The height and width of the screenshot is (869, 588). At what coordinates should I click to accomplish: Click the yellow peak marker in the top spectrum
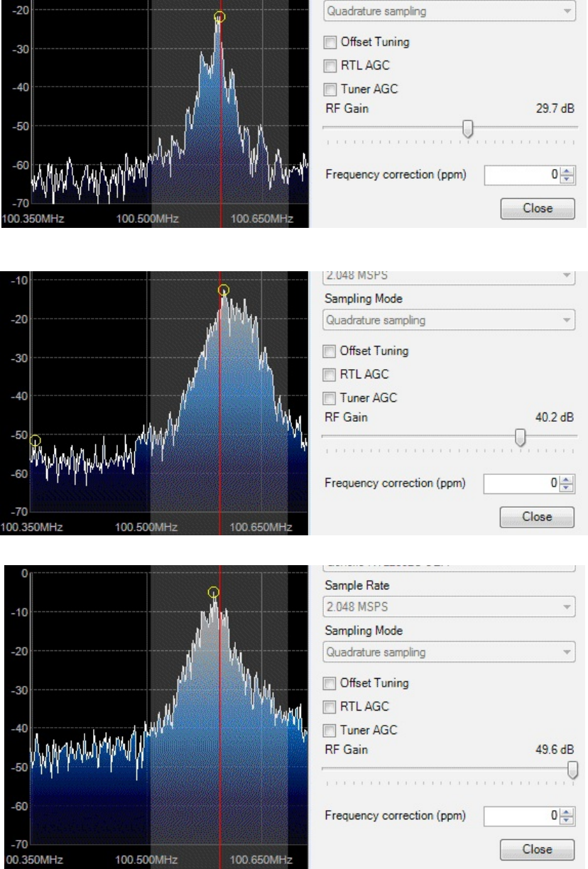[x=219, y=17]
